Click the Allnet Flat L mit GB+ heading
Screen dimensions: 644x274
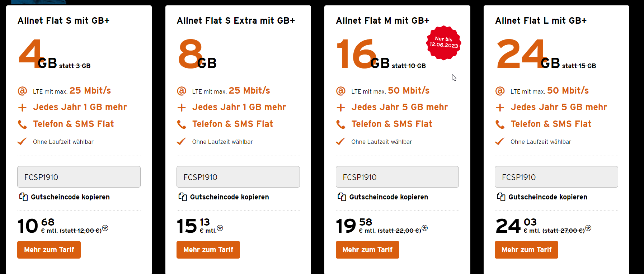pos(541,21)
